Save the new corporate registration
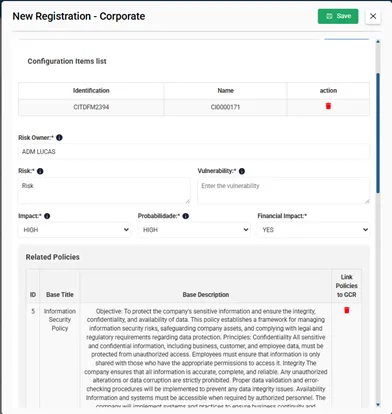 (338, 16)
